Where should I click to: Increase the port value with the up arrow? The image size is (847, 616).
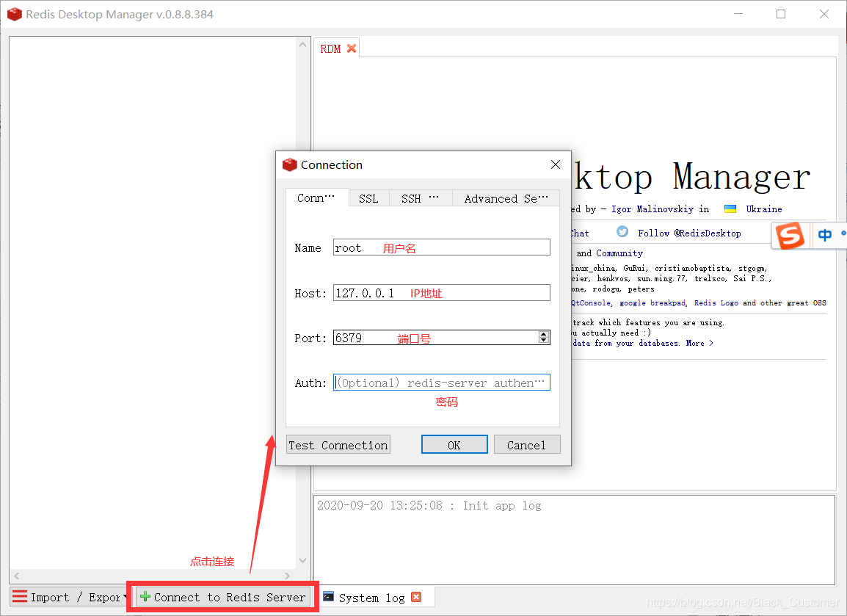(x=543, y=335)
